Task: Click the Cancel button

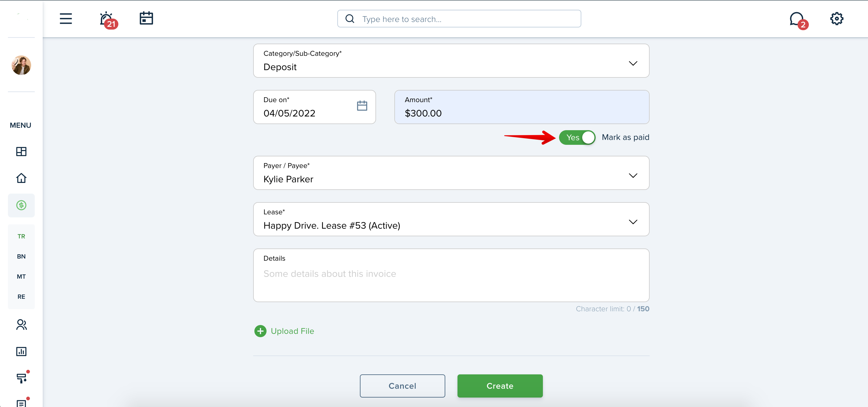Action: [x=402, y=386]
